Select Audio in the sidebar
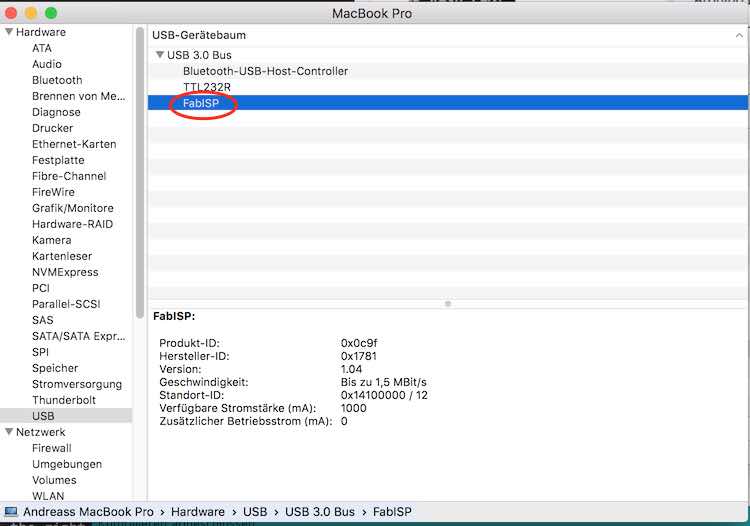This screenshot has height=526, width=750. pos(47,64)
